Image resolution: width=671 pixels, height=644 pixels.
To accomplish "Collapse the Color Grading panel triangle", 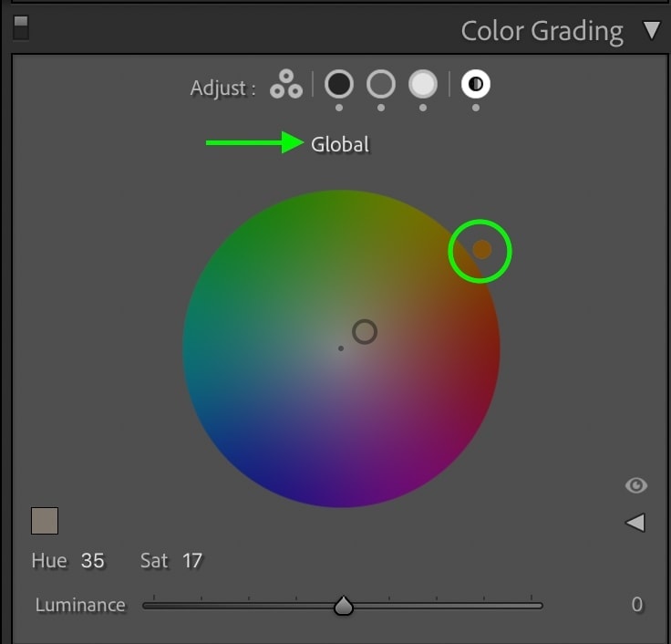I will coord(651,30).
